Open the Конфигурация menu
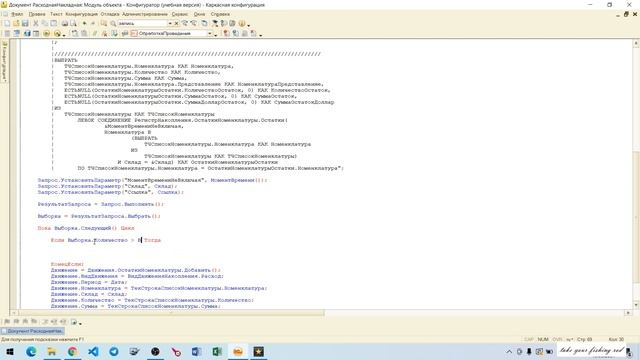 coord(81,14)
